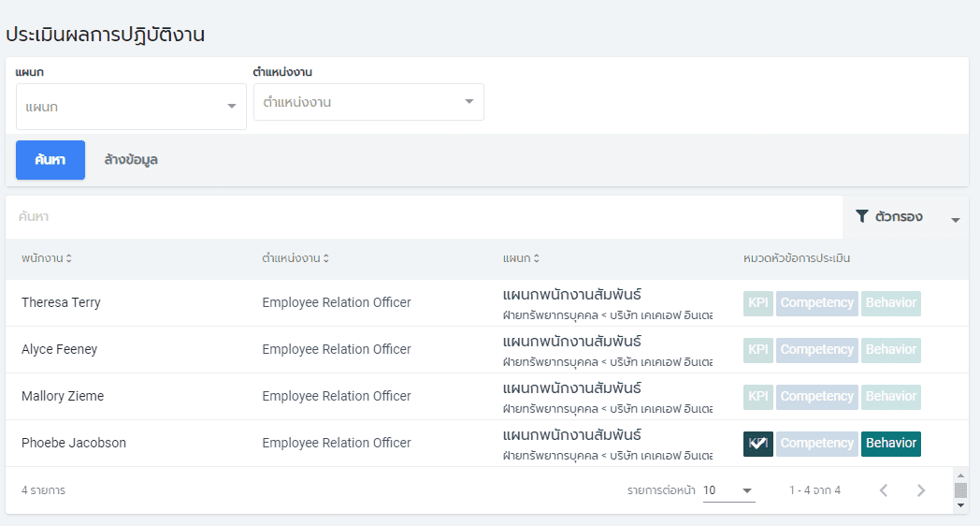This screenshot has width=980, height=526.
Task: Toggle checked KPI tag for Phoebe Jacobson
Action: [x=758, y=444]
